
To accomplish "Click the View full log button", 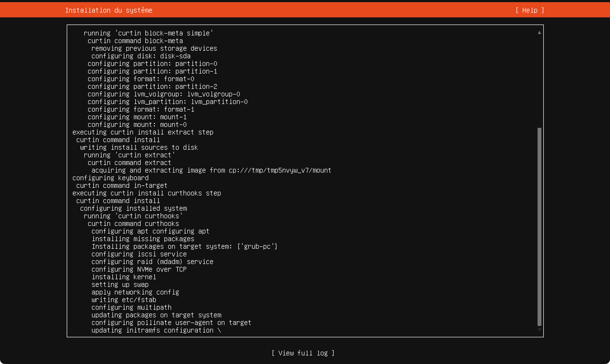I will point(303,353).
